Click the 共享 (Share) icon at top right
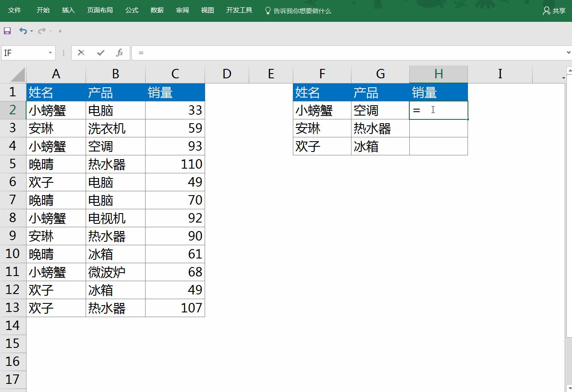The image size is (572, 392). coord(554,10)
